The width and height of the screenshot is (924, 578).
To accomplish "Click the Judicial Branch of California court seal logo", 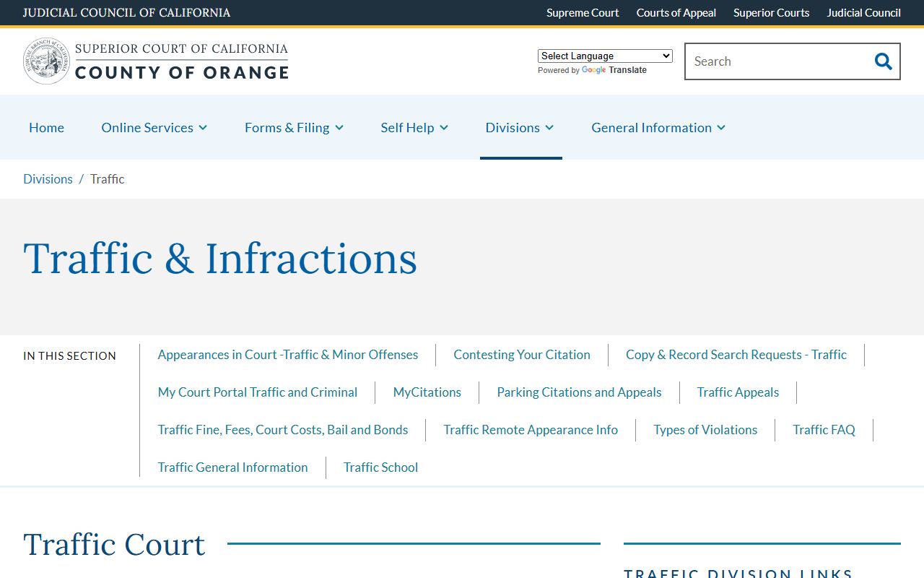I will tap(47, 61).
